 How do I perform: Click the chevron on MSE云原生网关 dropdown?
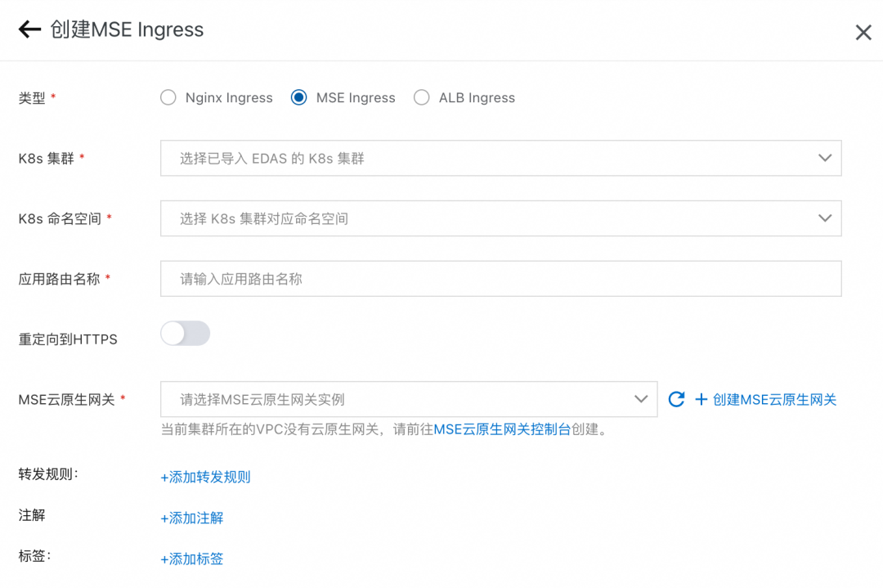pyautogui.click(x=641, y=399)
